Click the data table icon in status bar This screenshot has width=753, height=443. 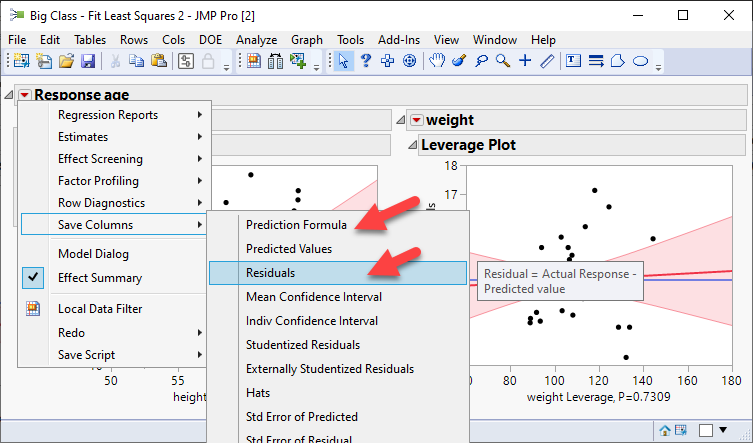[x=680, y=431]
